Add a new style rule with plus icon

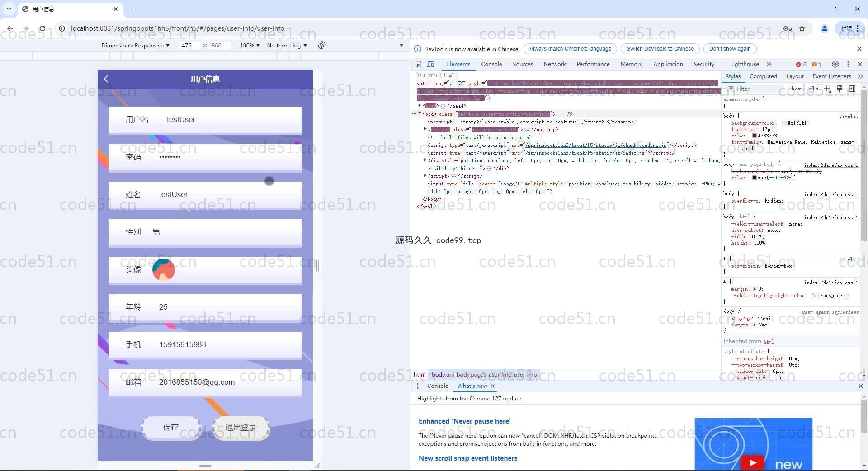(x=827, y=89)
